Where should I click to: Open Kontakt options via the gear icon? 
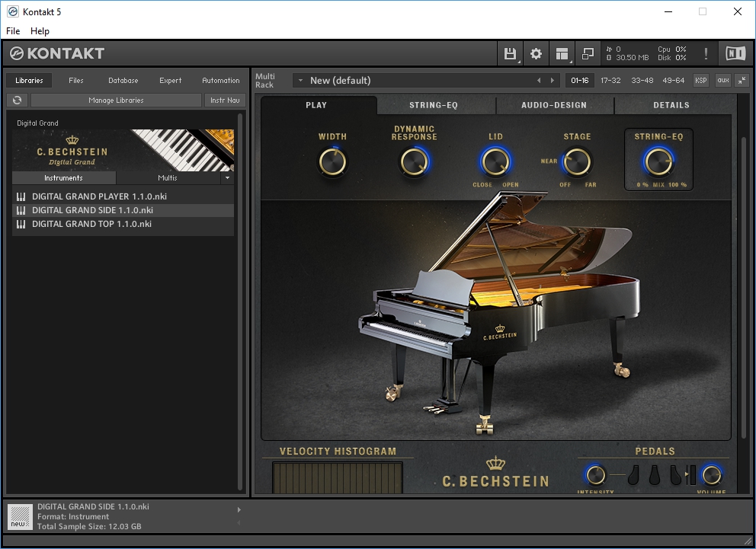click(536, 53)
